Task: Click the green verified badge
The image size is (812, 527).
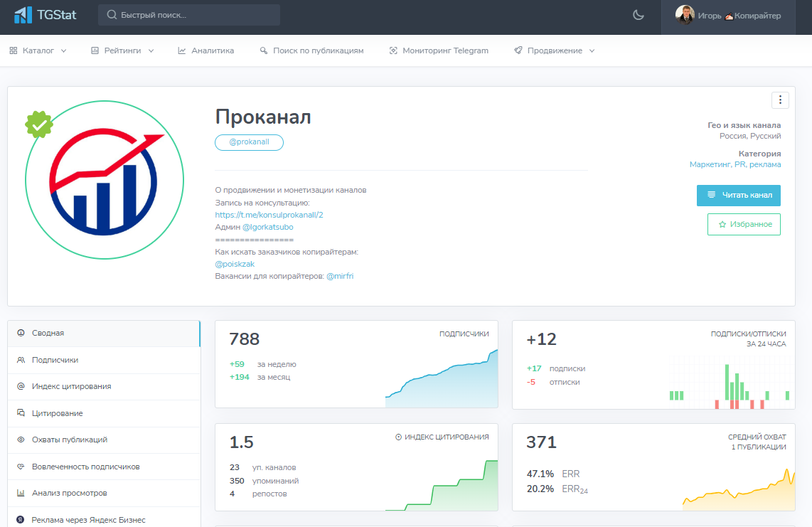Action: coord(39,124)
